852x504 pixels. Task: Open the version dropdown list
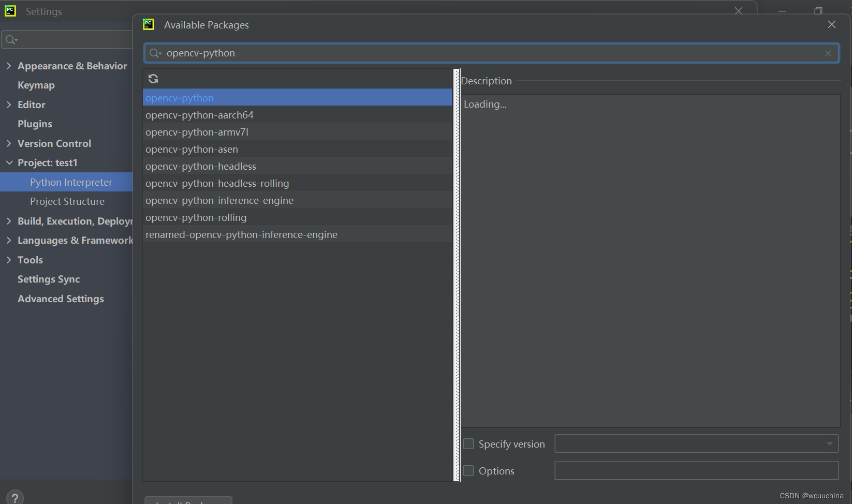click(x=830, y=443)
